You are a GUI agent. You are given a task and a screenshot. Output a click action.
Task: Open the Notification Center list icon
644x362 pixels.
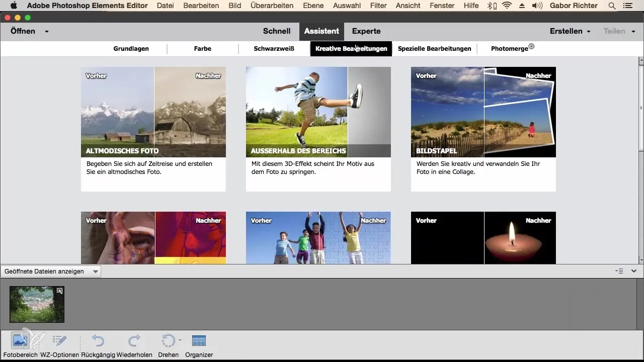pyautogui.click(x=627, y=6)
